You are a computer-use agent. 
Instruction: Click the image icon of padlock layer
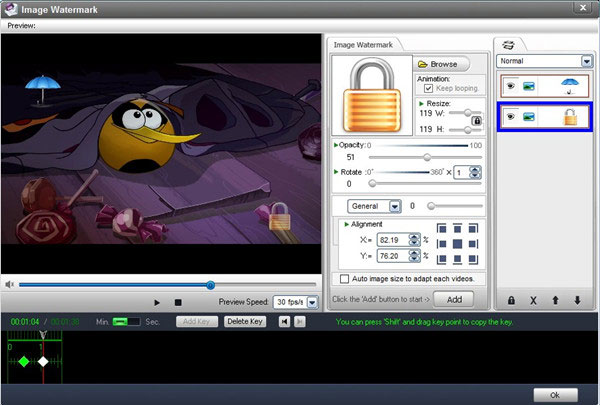click(x=528, y=117)
